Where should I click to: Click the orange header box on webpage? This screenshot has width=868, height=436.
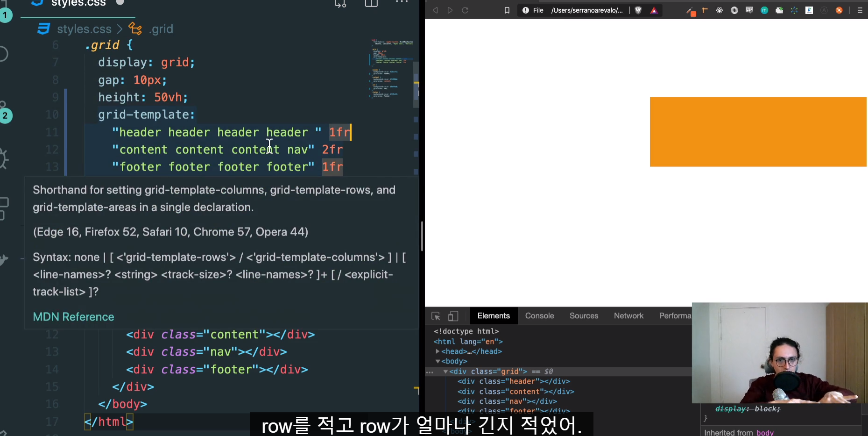click(x=758, y=132)
